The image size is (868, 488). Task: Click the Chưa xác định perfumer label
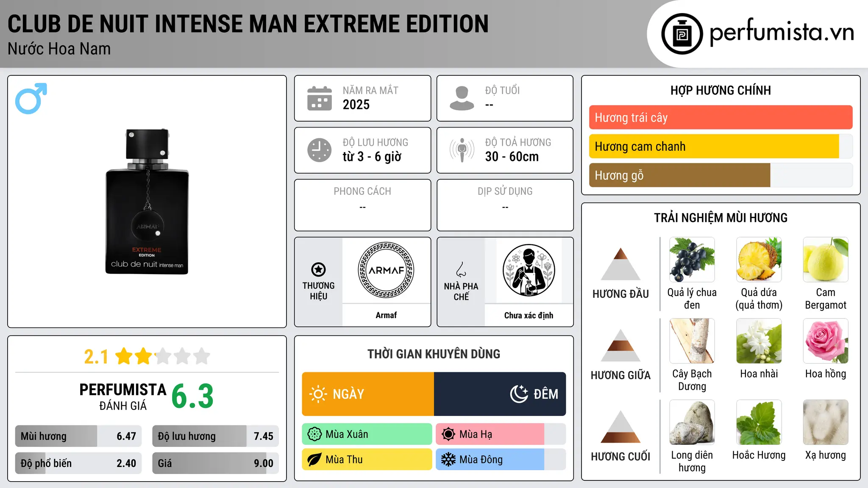coord(529,315)
